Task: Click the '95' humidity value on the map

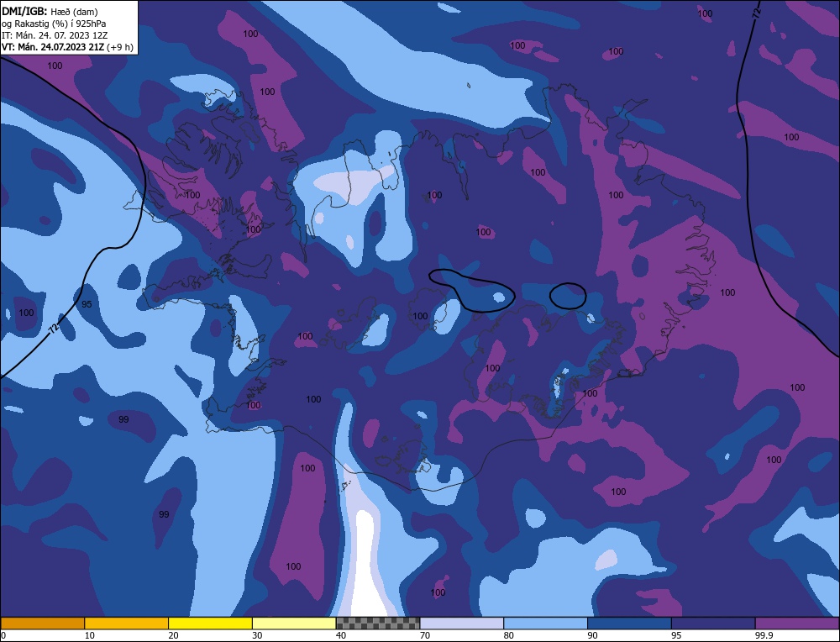Action: click(x=87, y=304)
